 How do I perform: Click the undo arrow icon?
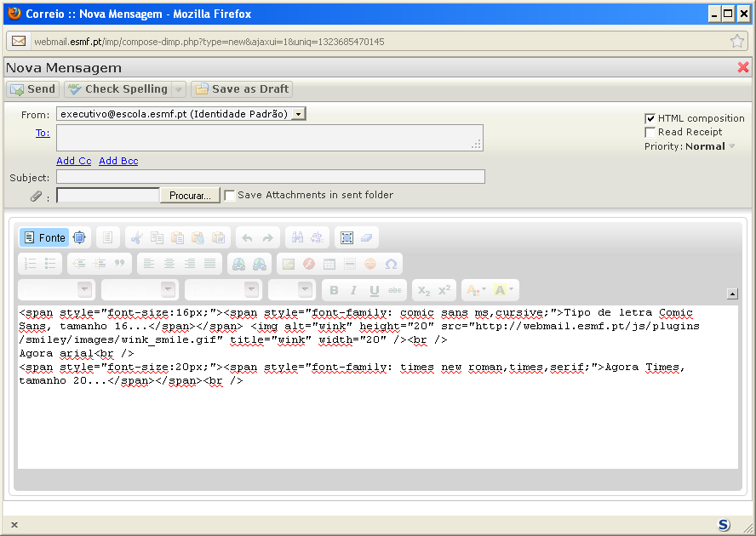[247, 238]
